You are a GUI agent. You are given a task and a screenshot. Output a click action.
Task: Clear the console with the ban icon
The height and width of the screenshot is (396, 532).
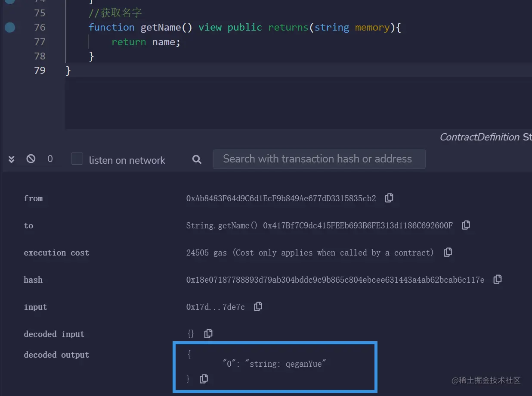tap(31, 159)
